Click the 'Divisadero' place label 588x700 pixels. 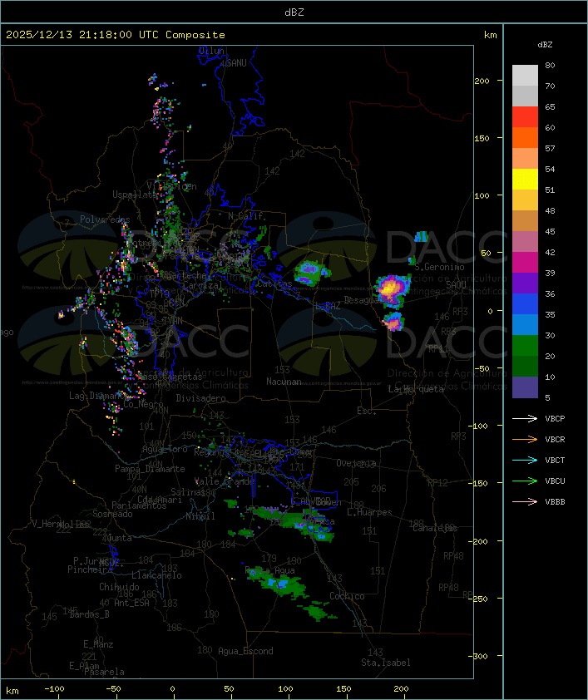click(x=201, y=397)
